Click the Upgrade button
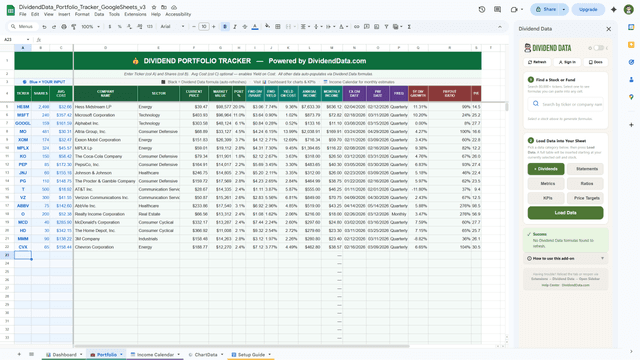This screenshot has width=640, height=360. tap(588, 9)
